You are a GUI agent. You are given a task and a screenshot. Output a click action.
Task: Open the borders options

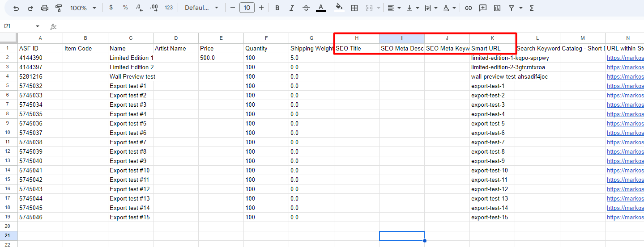[354, 8]
